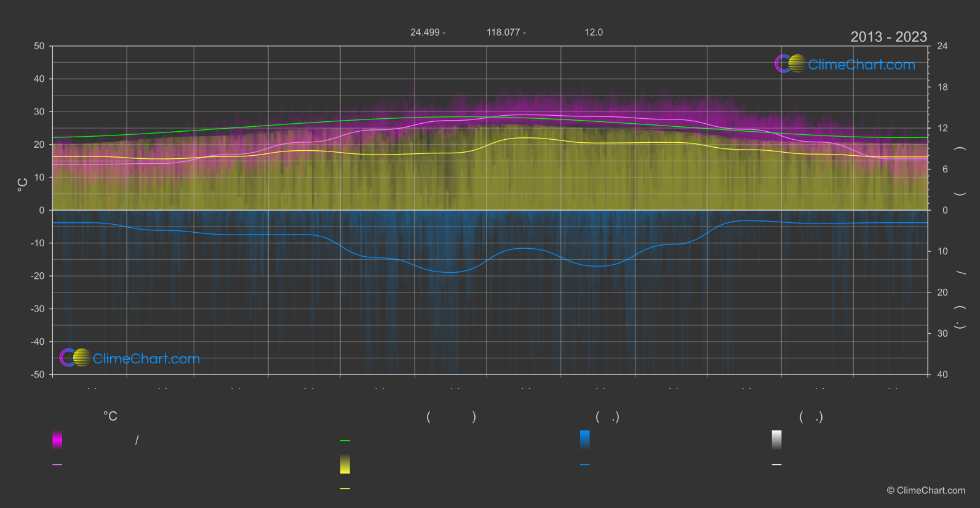The height and width of the screenshot is (508, 980).
Task: Toggle the magenta temperature range legend swatch
Action: click(57, 440)
